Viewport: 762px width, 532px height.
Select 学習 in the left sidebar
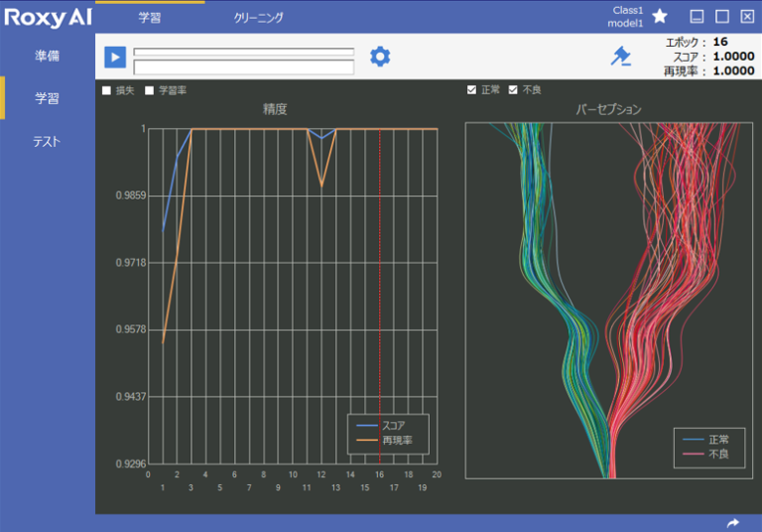pos(48,98)
